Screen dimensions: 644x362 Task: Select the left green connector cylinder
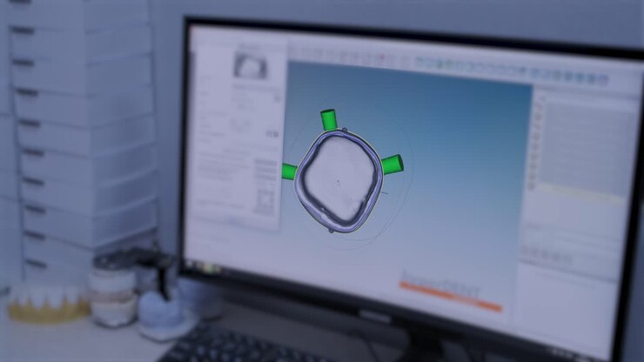tap(289, 171)
